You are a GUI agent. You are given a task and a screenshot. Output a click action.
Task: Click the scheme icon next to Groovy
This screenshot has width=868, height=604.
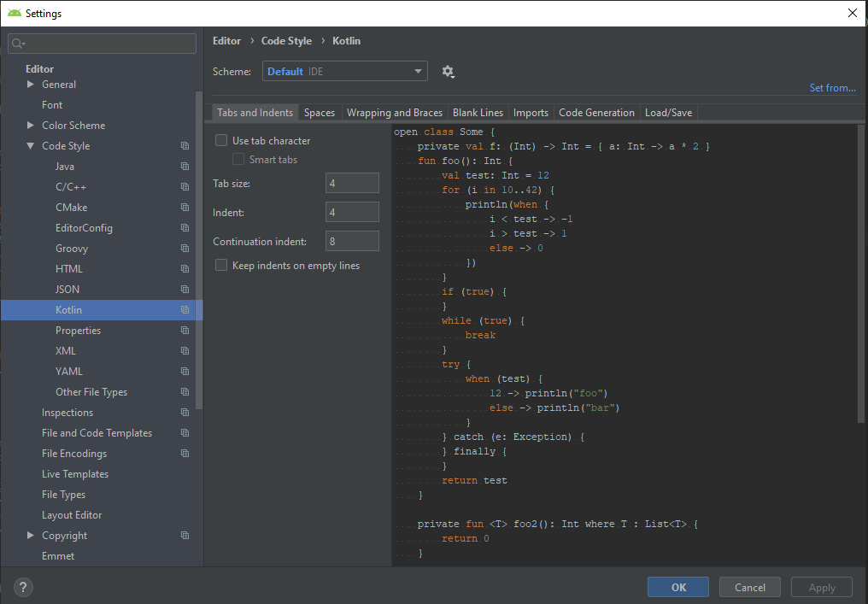pyautogui.click(x=185, y=248)
